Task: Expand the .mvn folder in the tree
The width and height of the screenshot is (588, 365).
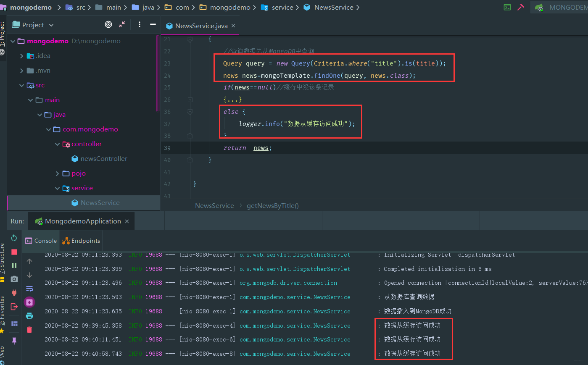Action: pyautogui.click(x=21, y=71)
